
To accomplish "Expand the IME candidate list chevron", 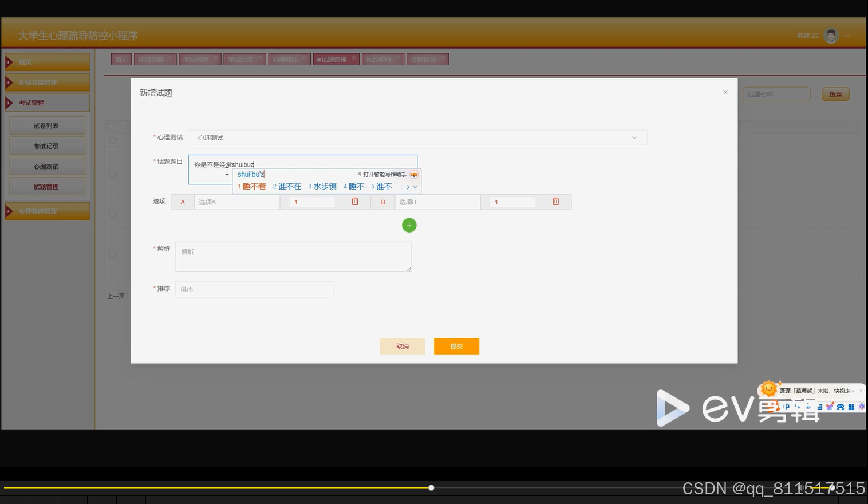I will pos(415,187).
